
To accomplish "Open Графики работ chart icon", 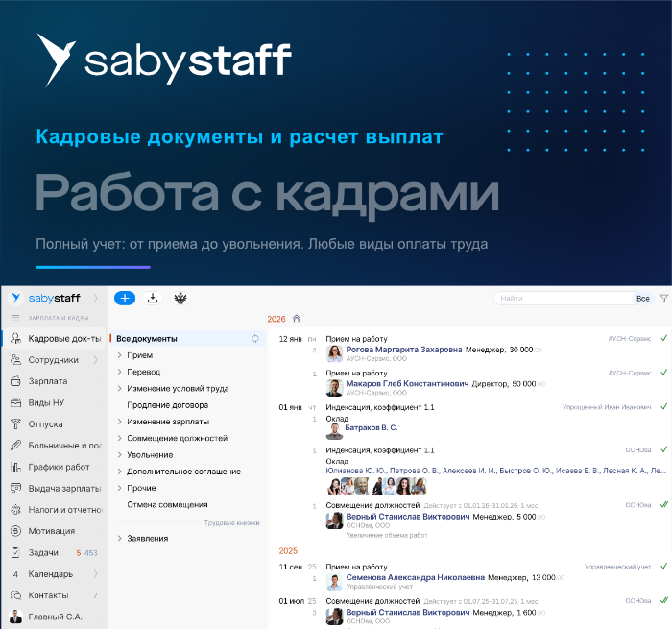I will [16, 467].
